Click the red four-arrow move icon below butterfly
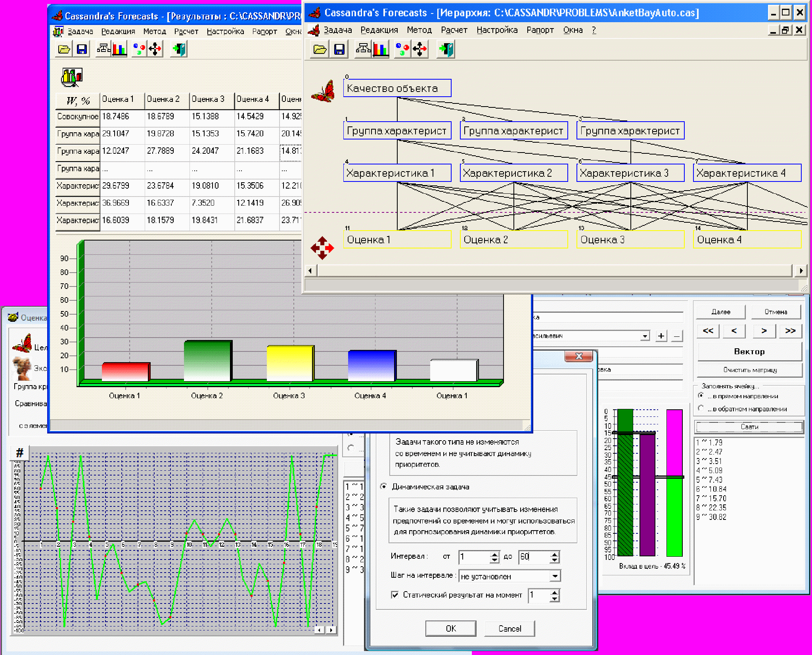This screenshot has width=812, height=655. coord(322,248)
